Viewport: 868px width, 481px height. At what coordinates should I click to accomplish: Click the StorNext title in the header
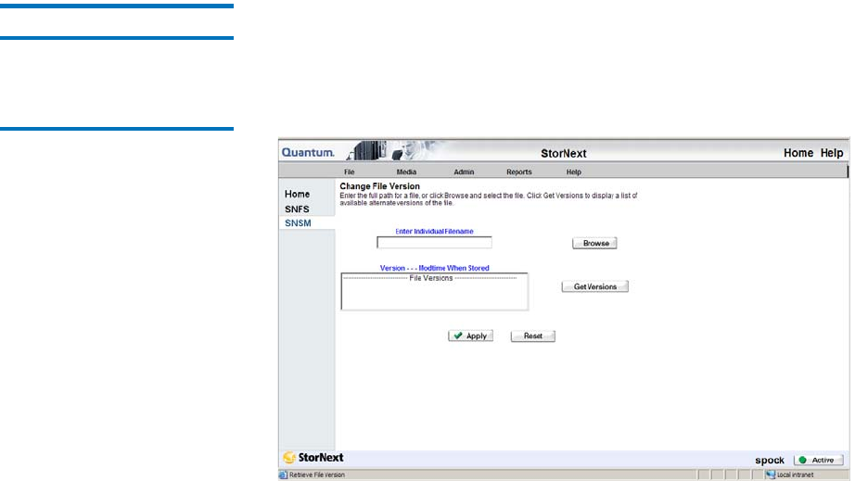[564, 153]
